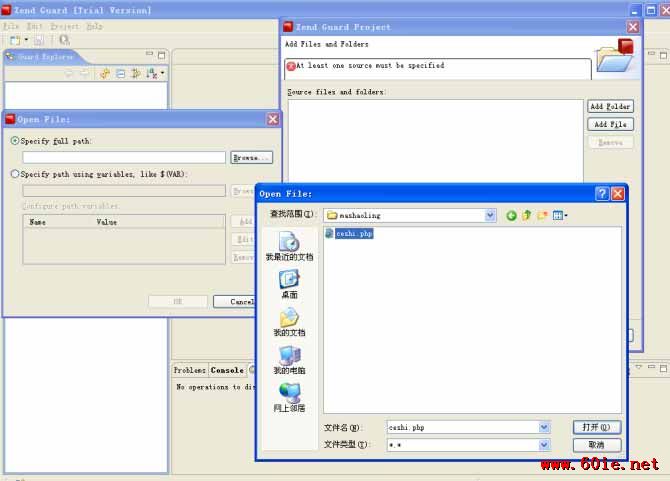Click the Open (打开) button

pos(597,427)
